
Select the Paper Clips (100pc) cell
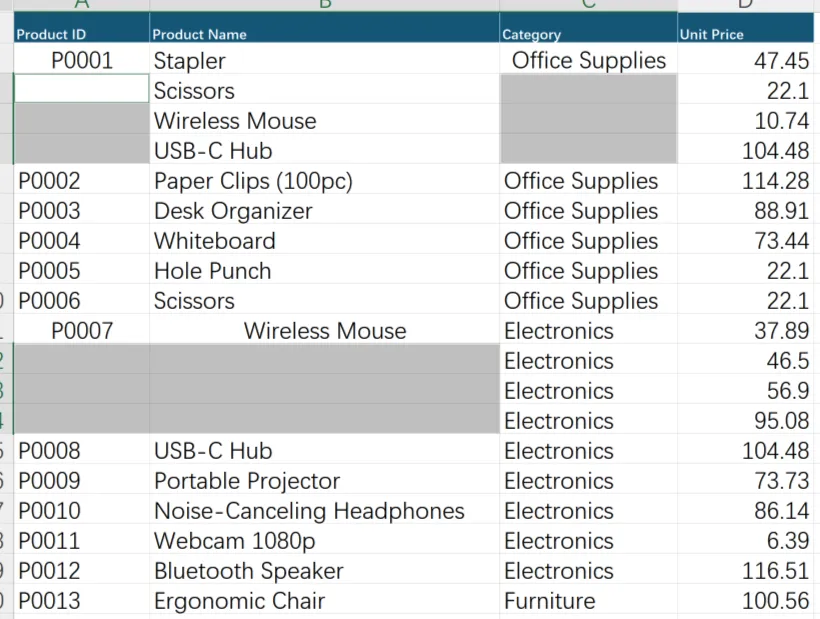point(324,181)
